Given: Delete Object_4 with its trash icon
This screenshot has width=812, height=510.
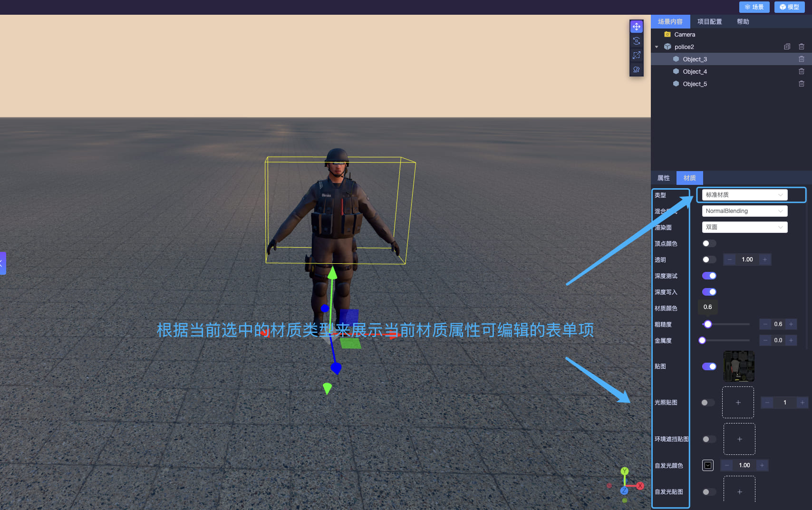Looking at the screenshot, I should click(801, 71).
